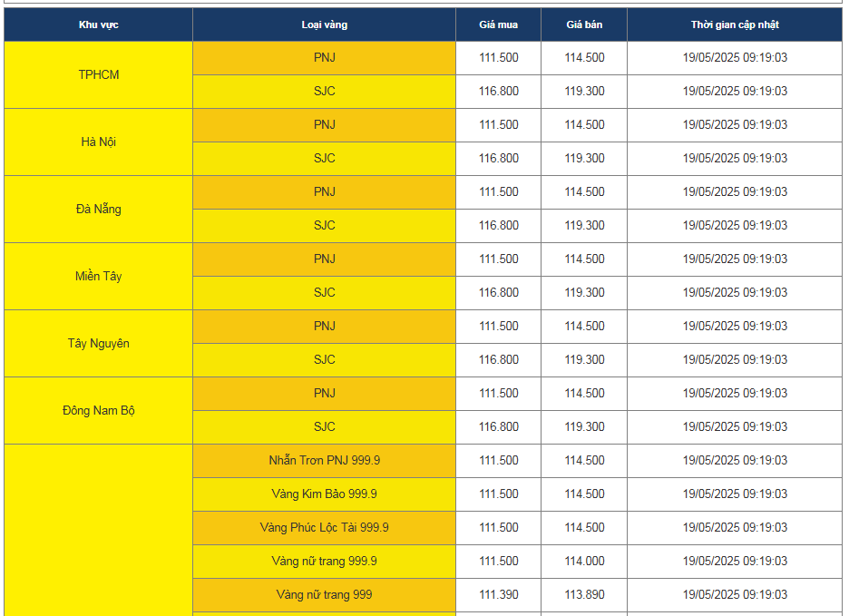This screenshot has width=849, height=616.
Task: Click buy price 111.390 for Vàng nữ trang 999
Action: point(498,595)
